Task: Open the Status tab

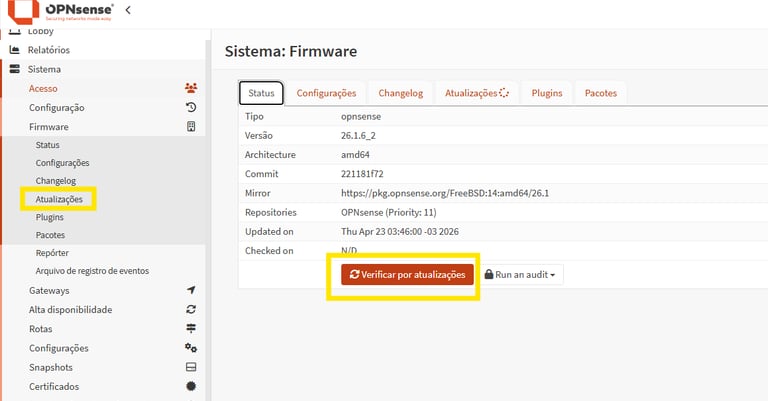Action: [261, 93]
